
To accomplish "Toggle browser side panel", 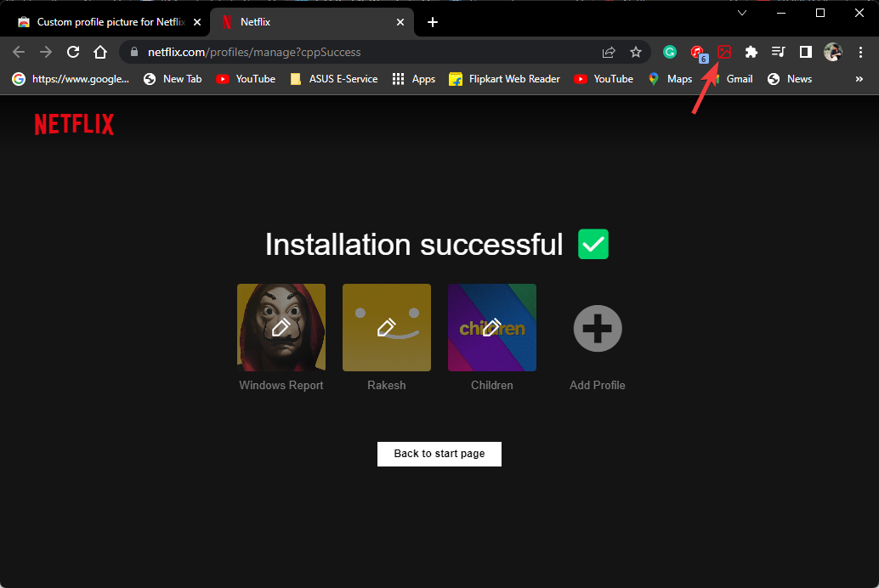I will pyautogui.click(x=806, y=52).
